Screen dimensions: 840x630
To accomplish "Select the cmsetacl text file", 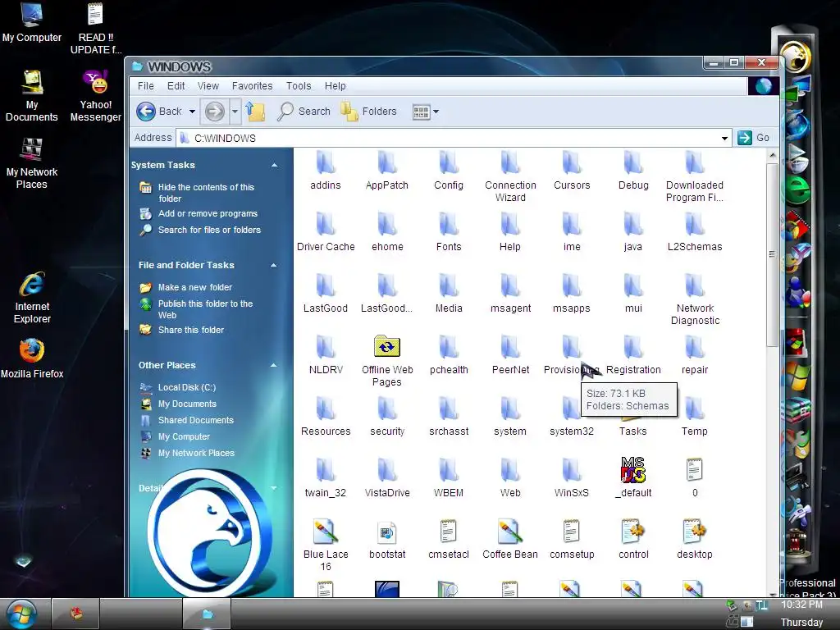I will (x=449, y=540).
